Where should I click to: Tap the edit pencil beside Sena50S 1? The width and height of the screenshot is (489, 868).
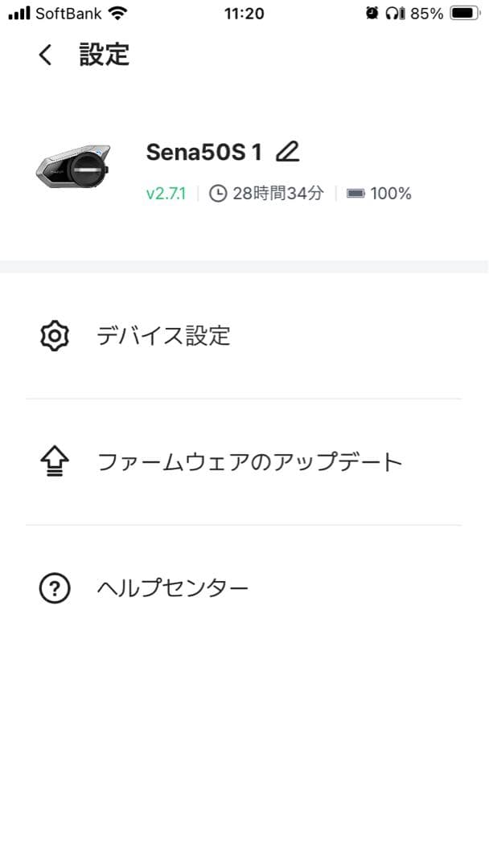[x=291, y=151]
